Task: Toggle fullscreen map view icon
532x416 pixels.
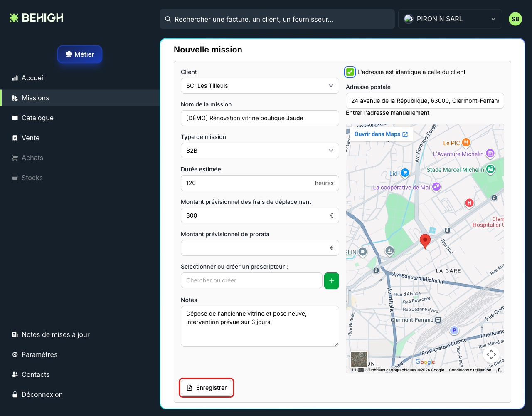Action: click(491, 355)
